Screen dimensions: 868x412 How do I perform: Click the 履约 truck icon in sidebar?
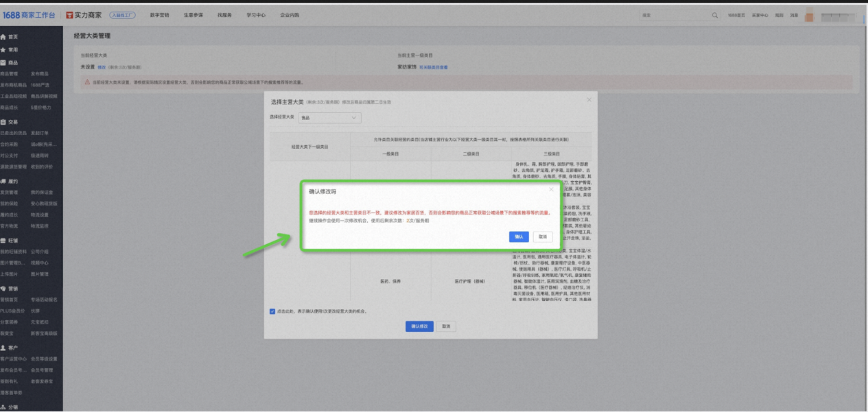4,182
